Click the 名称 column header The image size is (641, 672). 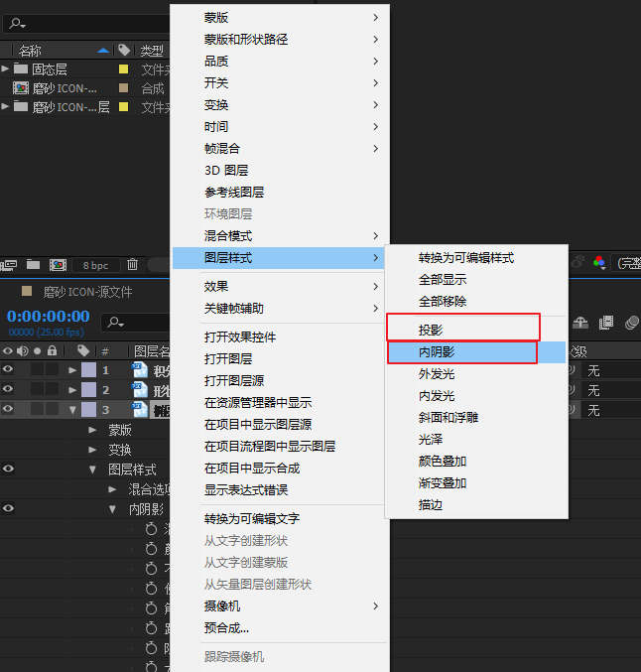coord(30,51)
